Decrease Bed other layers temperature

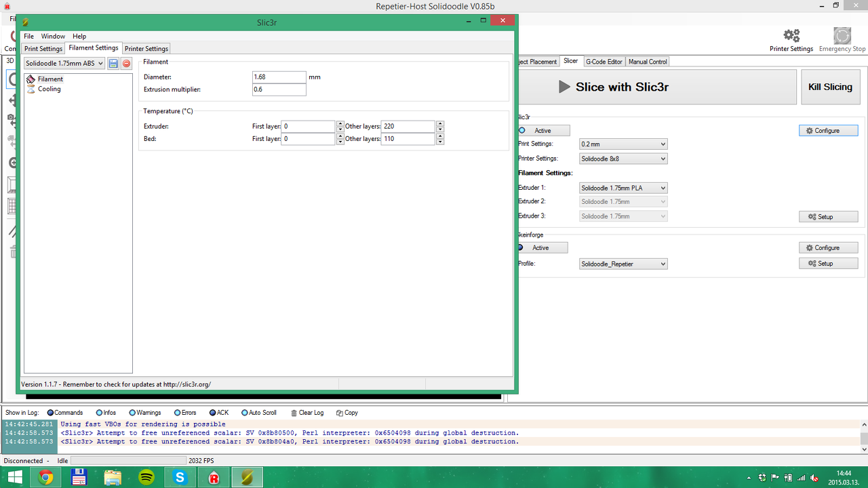tap(440, 142)
